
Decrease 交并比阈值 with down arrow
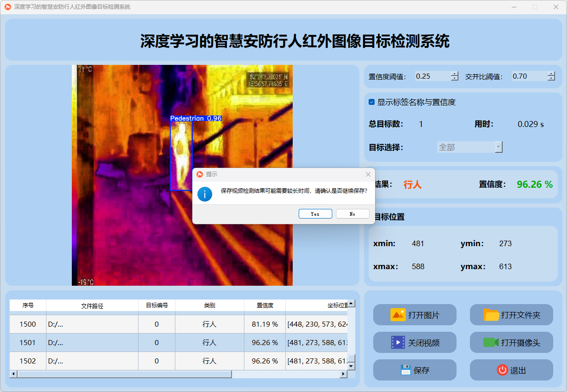pos(551,79)
